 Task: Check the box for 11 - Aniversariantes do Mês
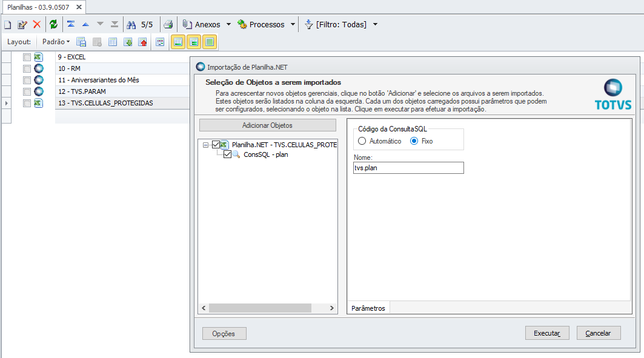(27, 80)
